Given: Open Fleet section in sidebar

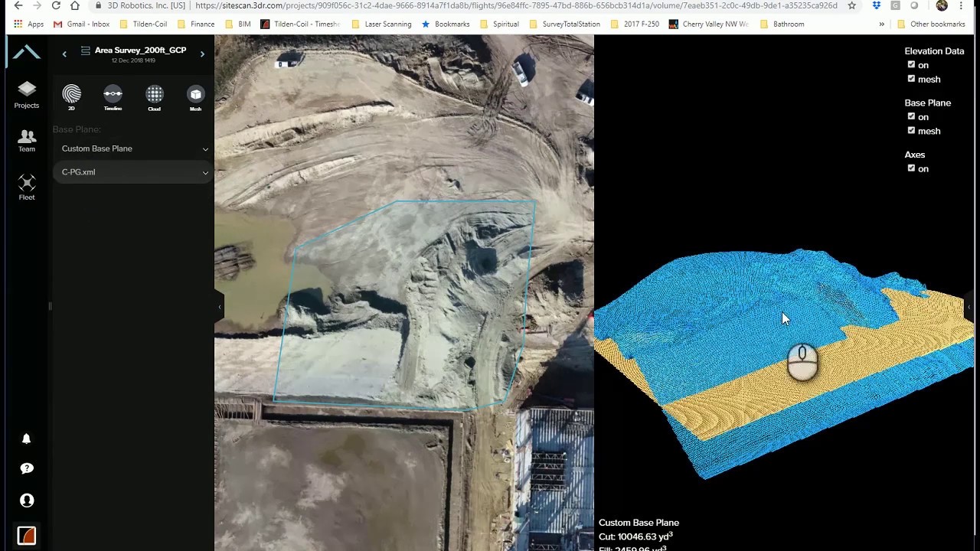Looking at the screenshot, I should pos(27,187).
